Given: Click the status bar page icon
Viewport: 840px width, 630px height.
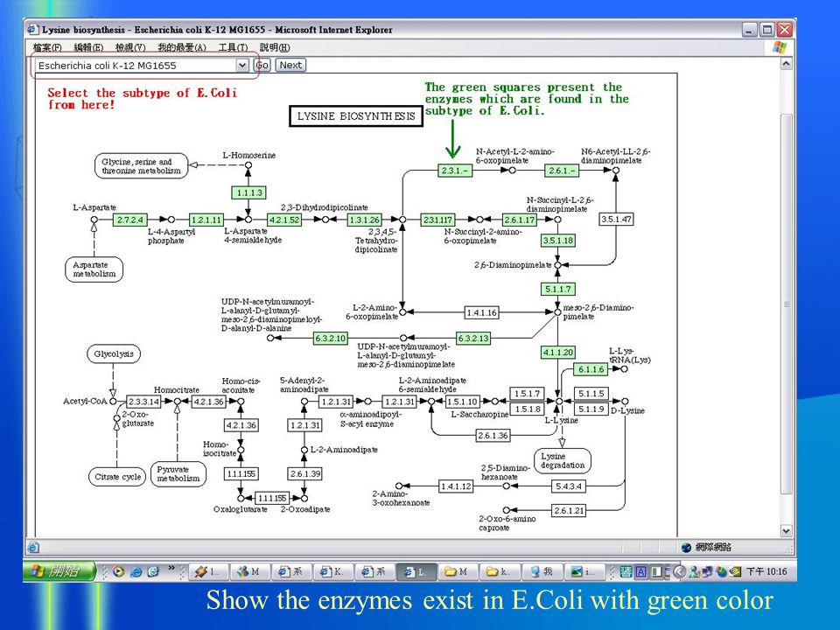Looking at the screenshot, I should pos(33,548).
